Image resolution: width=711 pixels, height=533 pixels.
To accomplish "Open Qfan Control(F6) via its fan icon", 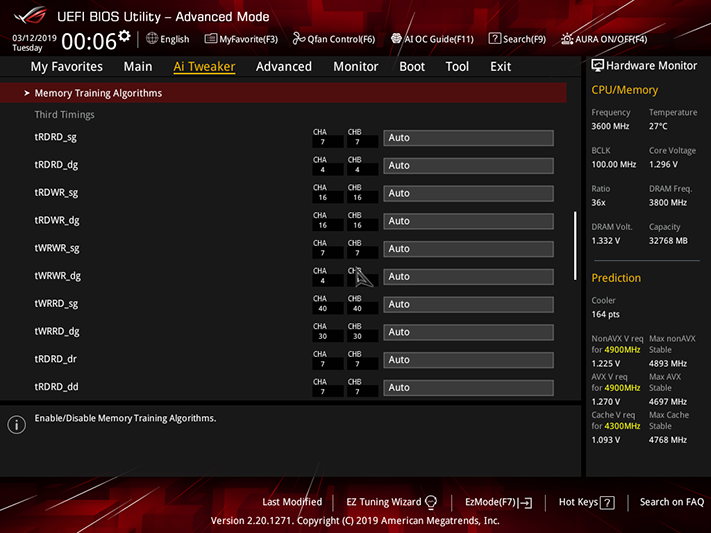I will pyautogui.click(x=298, y=39).
